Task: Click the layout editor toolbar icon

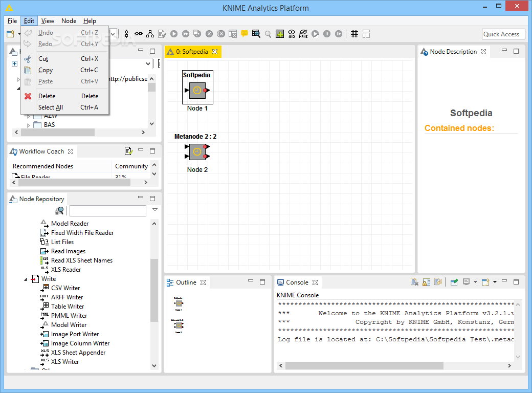Action: 366,34
